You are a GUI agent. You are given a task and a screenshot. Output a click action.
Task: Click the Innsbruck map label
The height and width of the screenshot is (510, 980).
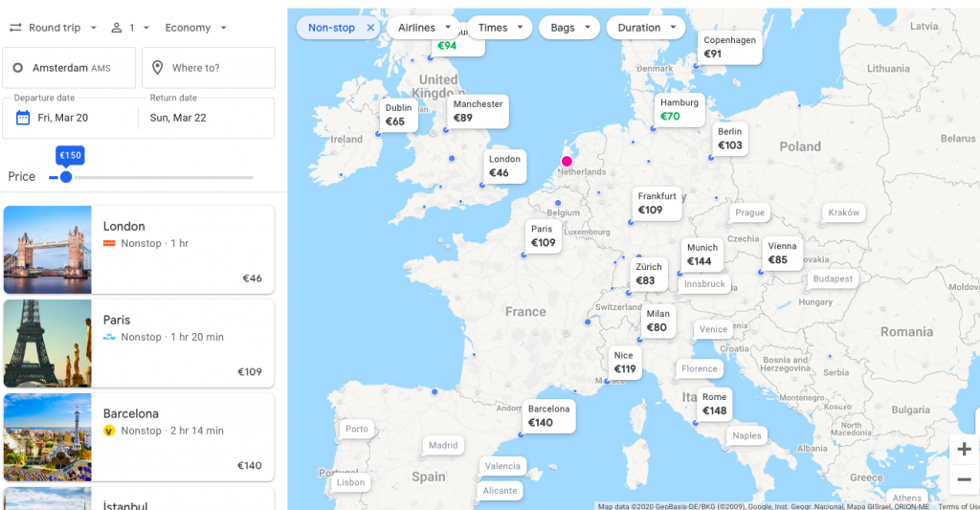tap(704, 284)
